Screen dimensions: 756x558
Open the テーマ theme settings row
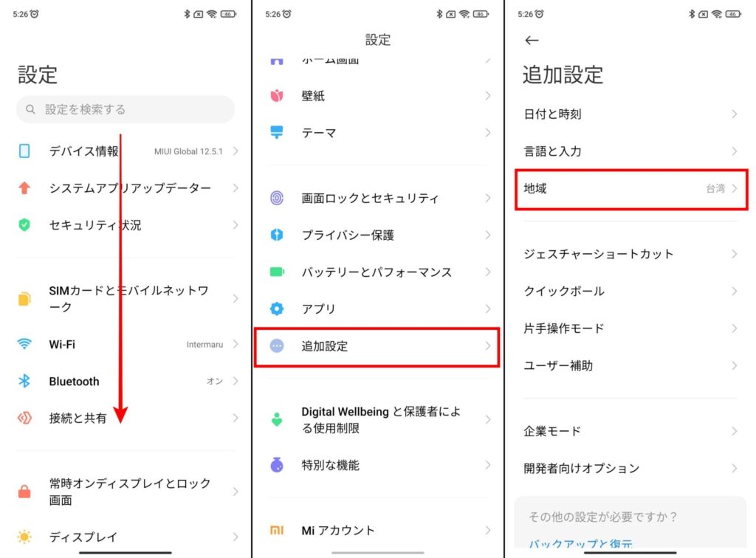click(377, 133)
